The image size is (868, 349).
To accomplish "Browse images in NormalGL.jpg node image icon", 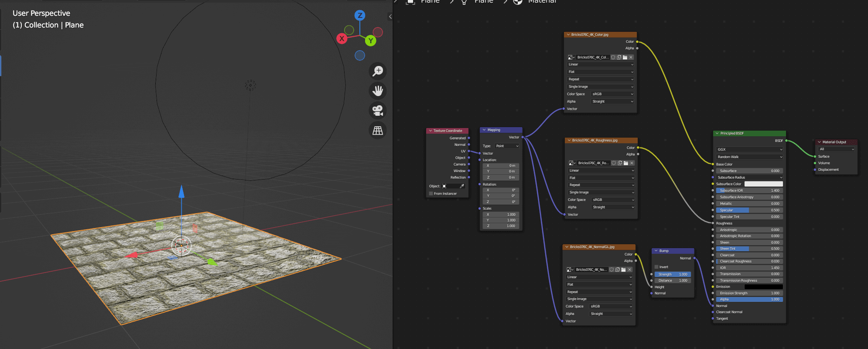I will tap(570, 270).
